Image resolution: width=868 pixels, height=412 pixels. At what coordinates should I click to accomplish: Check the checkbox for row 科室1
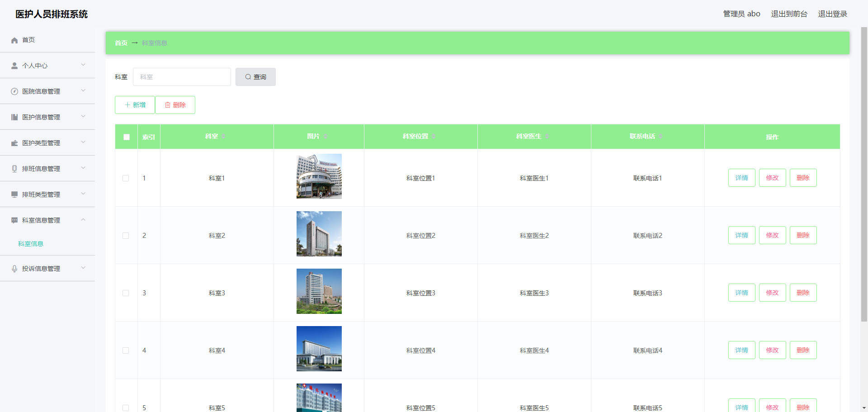(126, 178)
